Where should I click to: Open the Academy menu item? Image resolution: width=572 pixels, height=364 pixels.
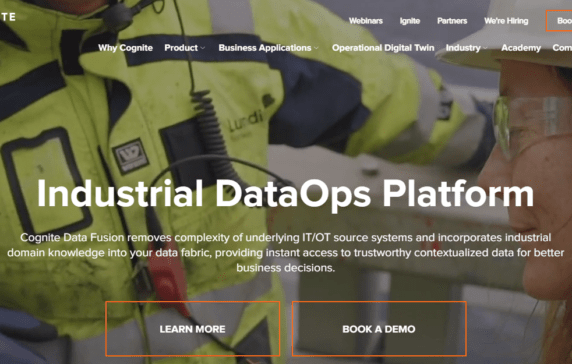pyautogui.click(x=521, y=48)
